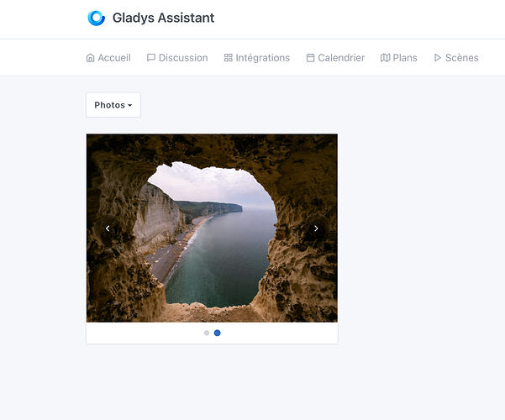The image size is (505, 420).
Task: Click the calendar icon beside Calendrier
Action: pyautogui.click(x=310, y=58)
